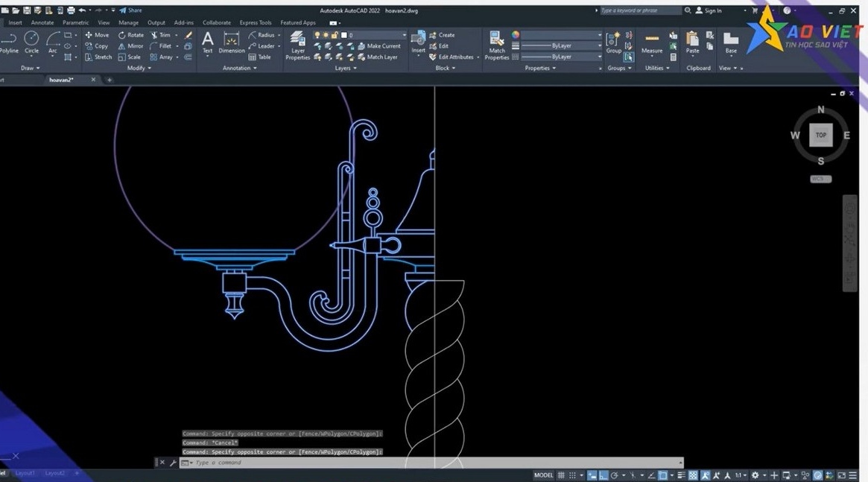The image size is (868, 482).
Task: Toggle grid display in the status bar
Action: [560, 475]
